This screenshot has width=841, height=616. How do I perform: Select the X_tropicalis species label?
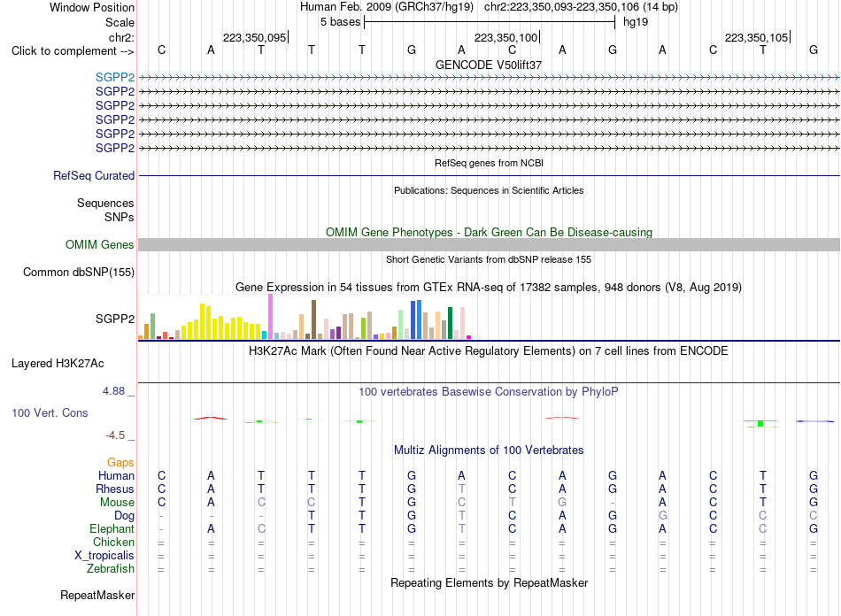tap(104, 556)
